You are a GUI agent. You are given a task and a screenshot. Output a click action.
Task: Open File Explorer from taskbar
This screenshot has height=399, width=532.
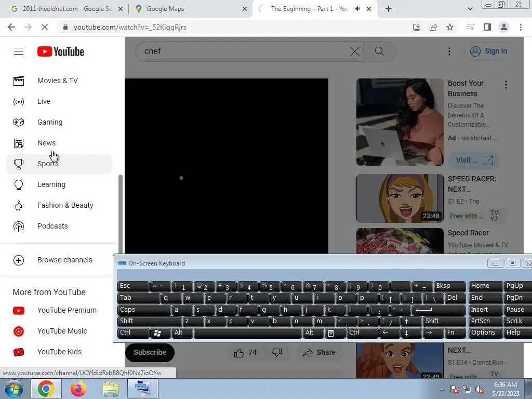tap(111, 389)
